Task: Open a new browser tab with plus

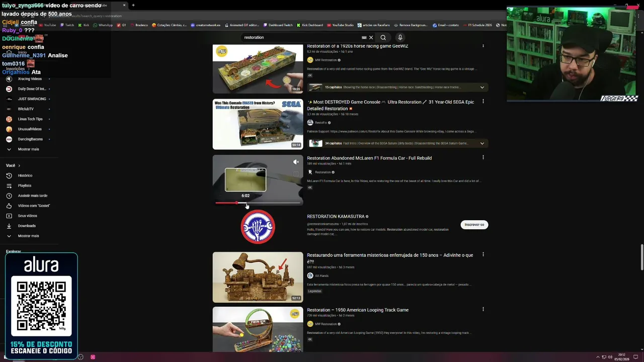Action: click(x=133, y=5)
